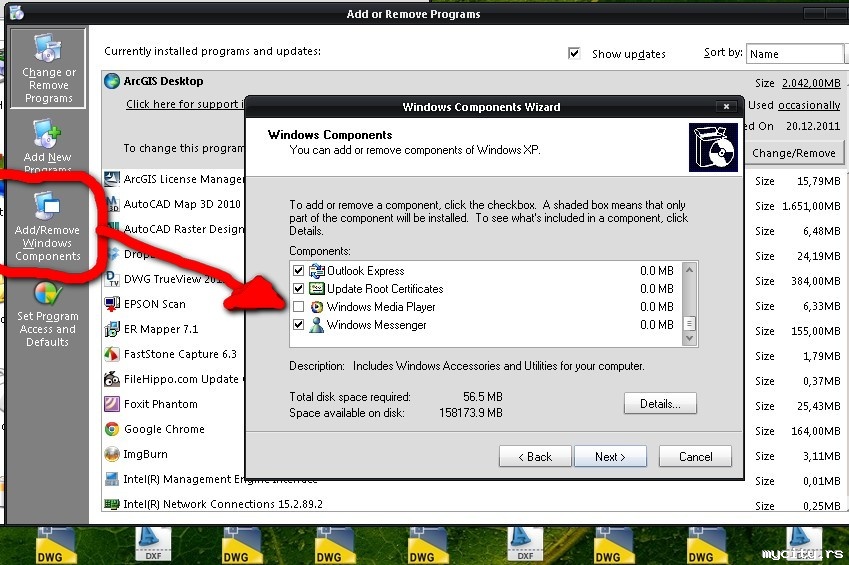
Task: Click the ER Mapper 7.1 icon
Action: click(112, 329)
